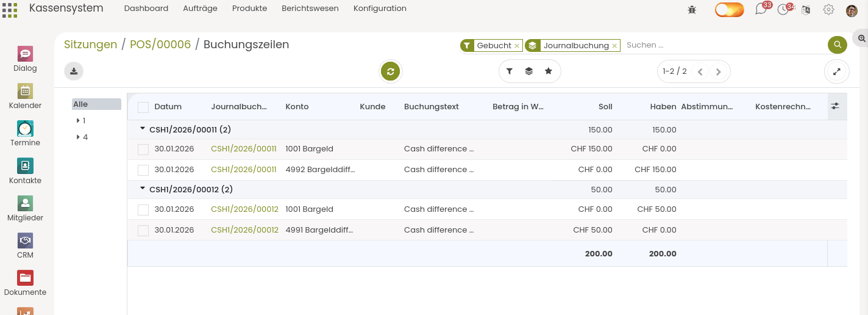Click the green search magnifier button
This screenshot has height=315, width=868.
(x=837, y=45)
